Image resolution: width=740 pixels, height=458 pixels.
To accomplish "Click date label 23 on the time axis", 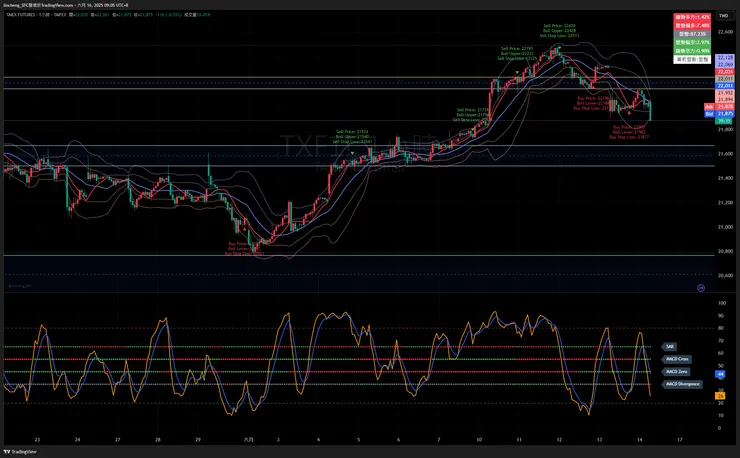I will pos(37,440).
